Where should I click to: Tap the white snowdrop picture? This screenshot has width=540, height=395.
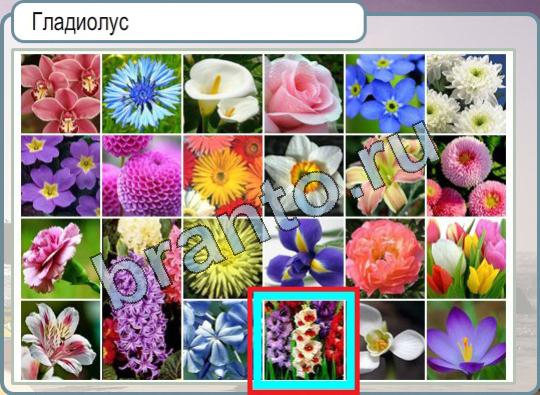tap(392, 340)
